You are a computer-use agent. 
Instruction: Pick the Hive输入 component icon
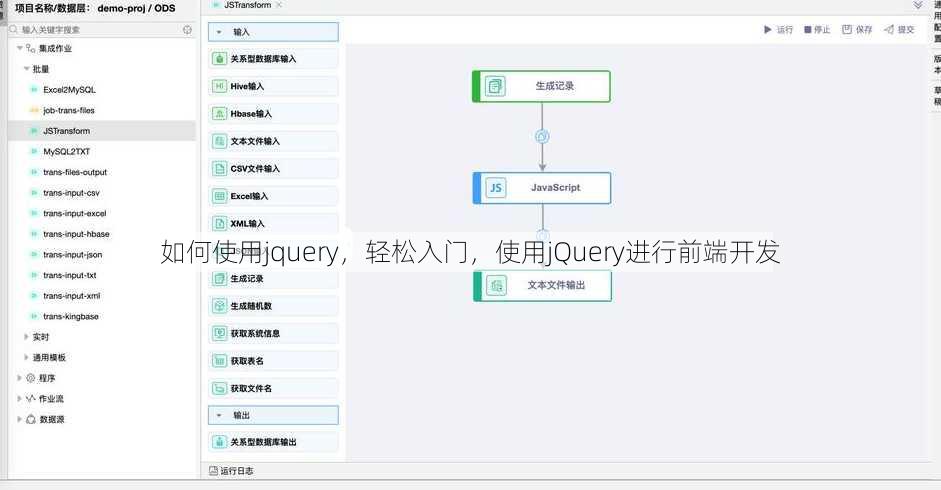pyautogui.click(x=220, y=86)
